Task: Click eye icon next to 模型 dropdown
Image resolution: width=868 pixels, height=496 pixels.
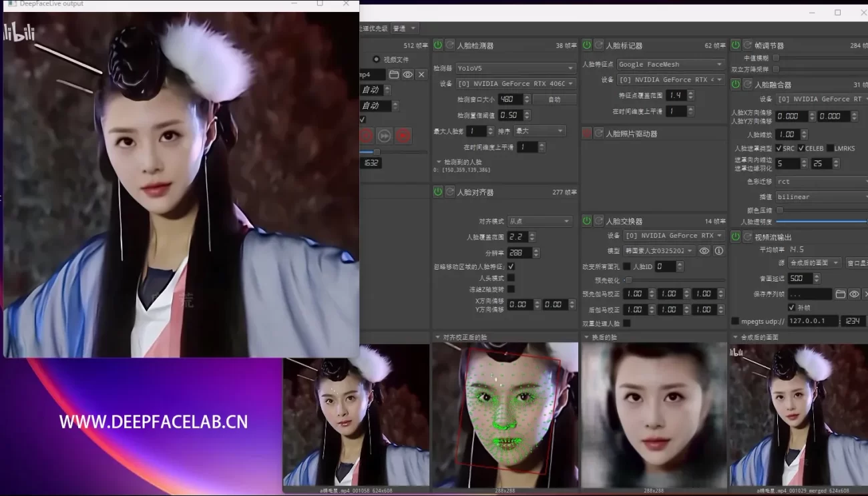Action: click(704, 251)
